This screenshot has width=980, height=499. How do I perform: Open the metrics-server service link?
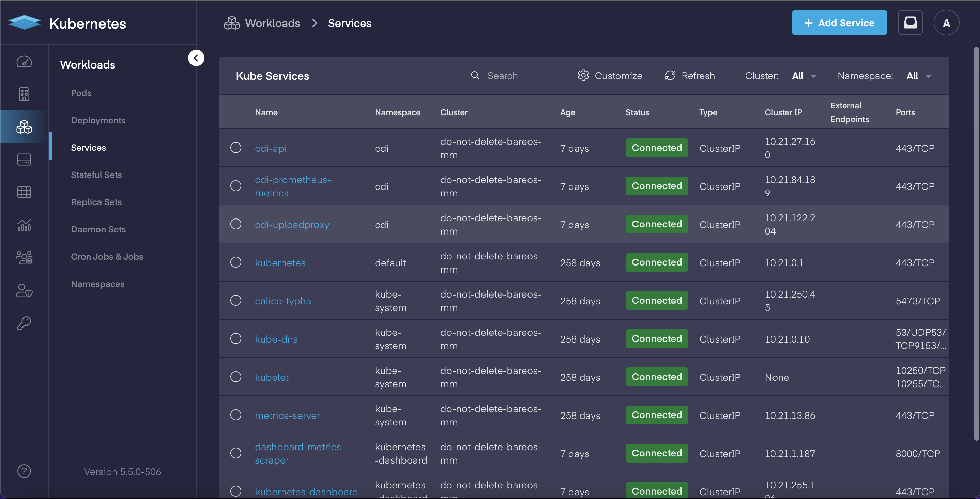tap(287, 415)
